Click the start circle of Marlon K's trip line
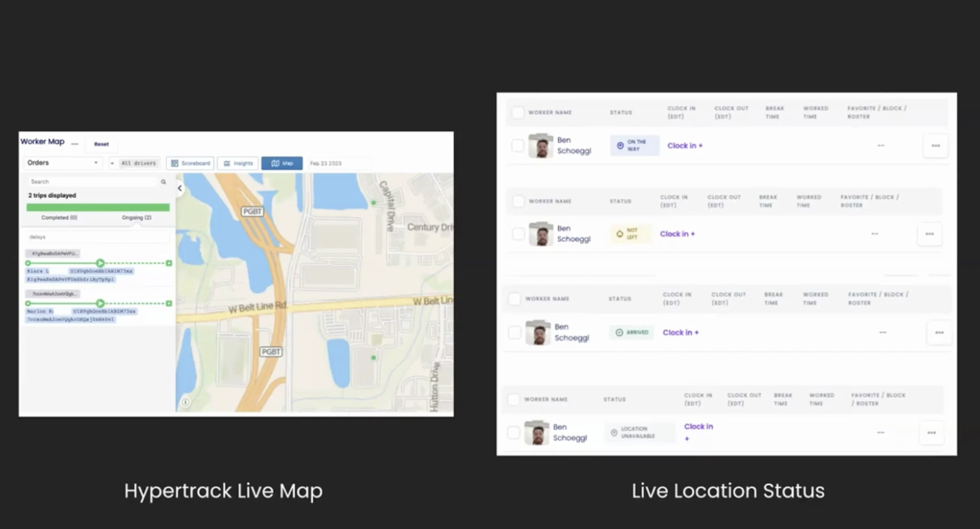Screen dimensions: 980x529 click(28, 303)
